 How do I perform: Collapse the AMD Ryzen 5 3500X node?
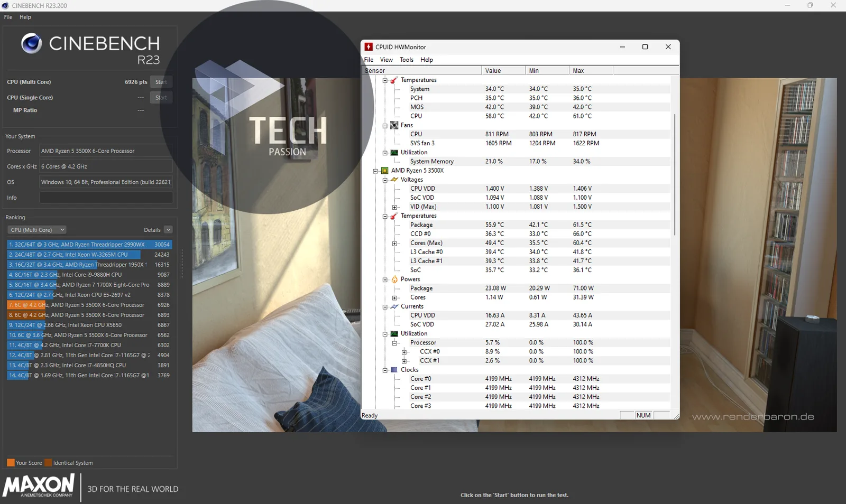tap(375, 171)
